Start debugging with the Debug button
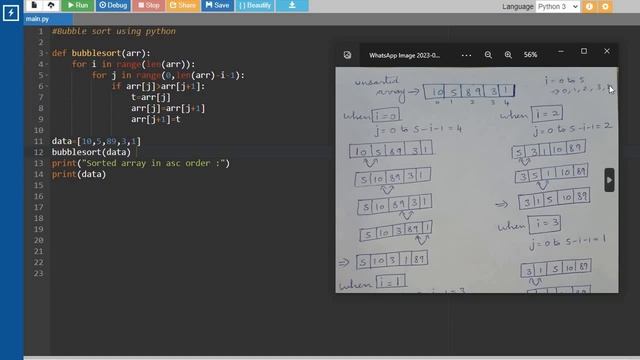This screenshot has height=360, width=640. (113, 5)
